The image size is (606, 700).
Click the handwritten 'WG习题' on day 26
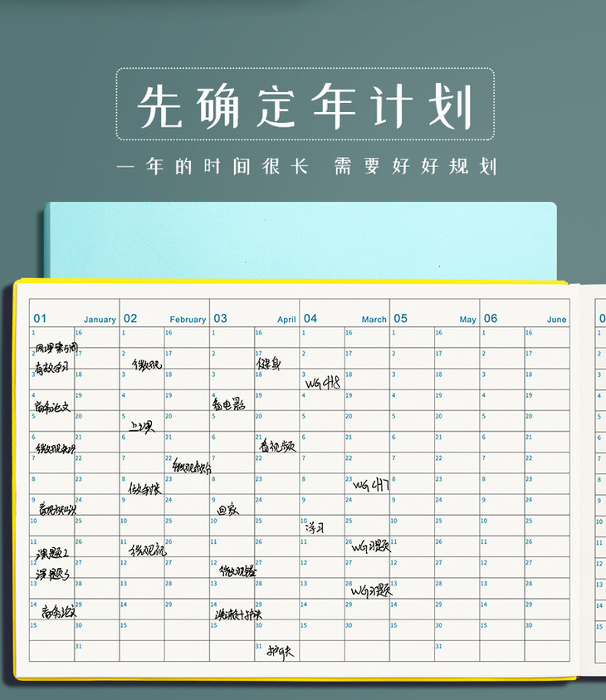point(371,546)
